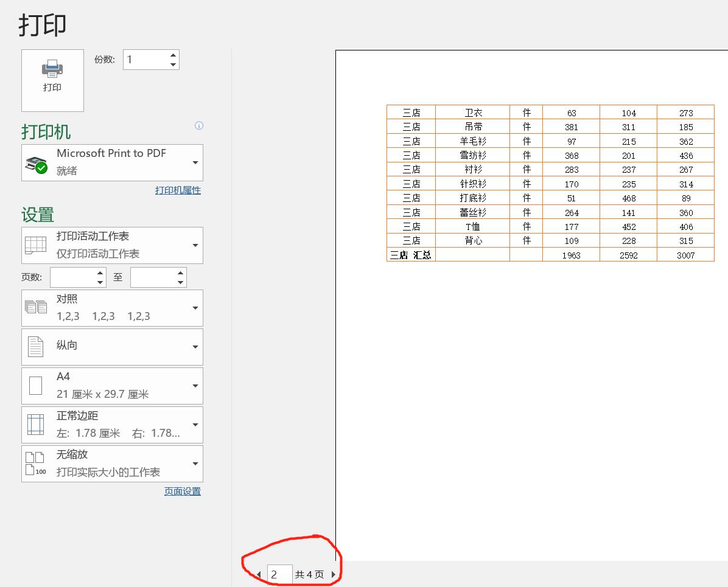The image size is (728, 587).
Task: Increase the number of copies with up arrow
Action: pyautogui.click(x=173, y=55)
